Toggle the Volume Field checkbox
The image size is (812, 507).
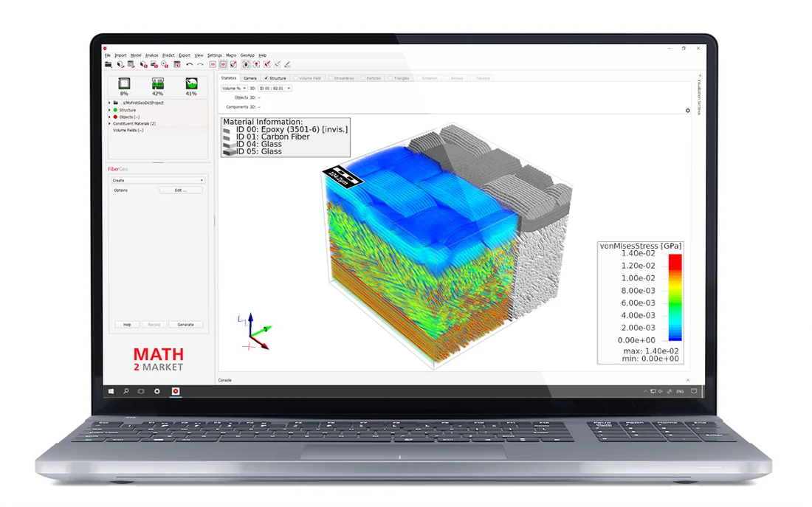pos(296,78)
